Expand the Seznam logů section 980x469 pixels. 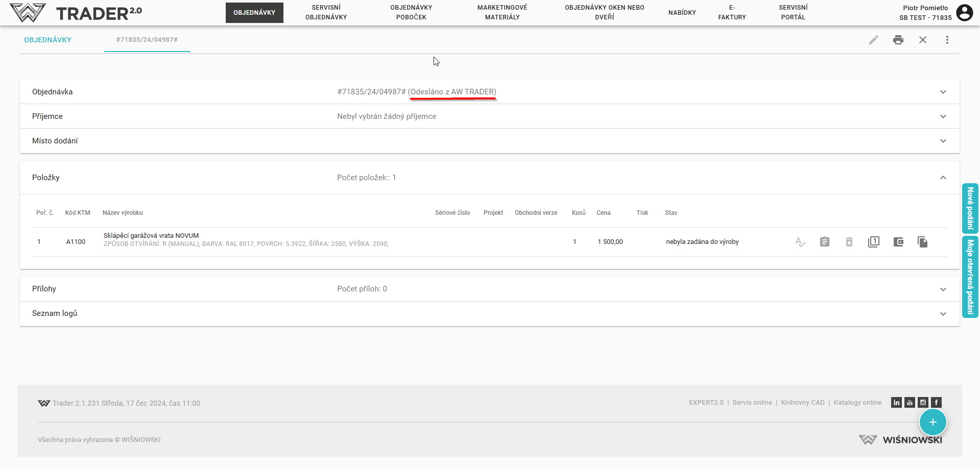click(943, 313)
